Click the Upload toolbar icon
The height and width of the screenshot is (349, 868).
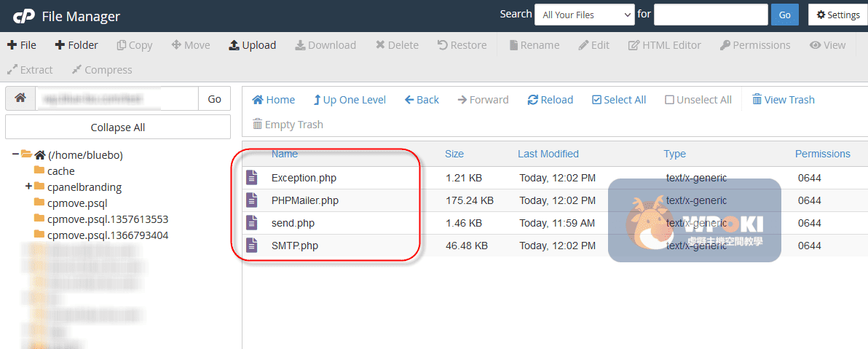[x=234, y=45]
